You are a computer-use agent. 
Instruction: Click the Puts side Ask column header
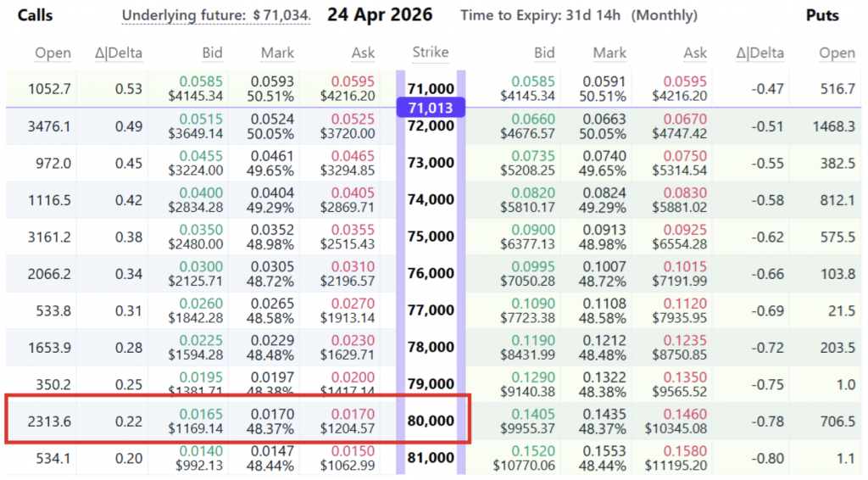[695, 53]
